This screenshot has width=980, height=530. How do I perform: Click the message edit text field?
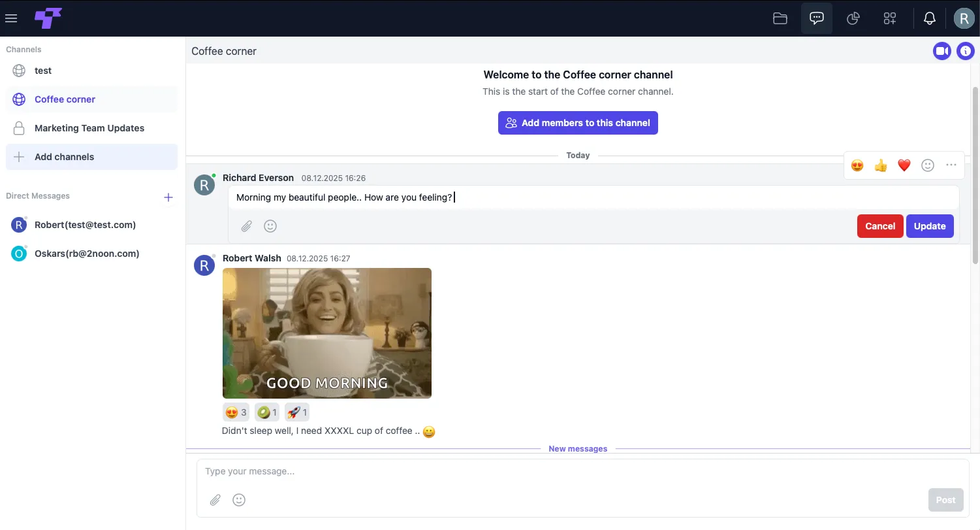[x=593, y=197]
